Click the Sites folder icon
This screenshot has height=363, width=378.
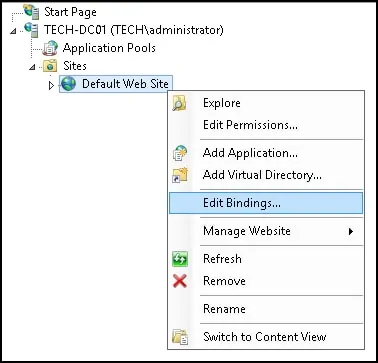click(x=50, y=66)
